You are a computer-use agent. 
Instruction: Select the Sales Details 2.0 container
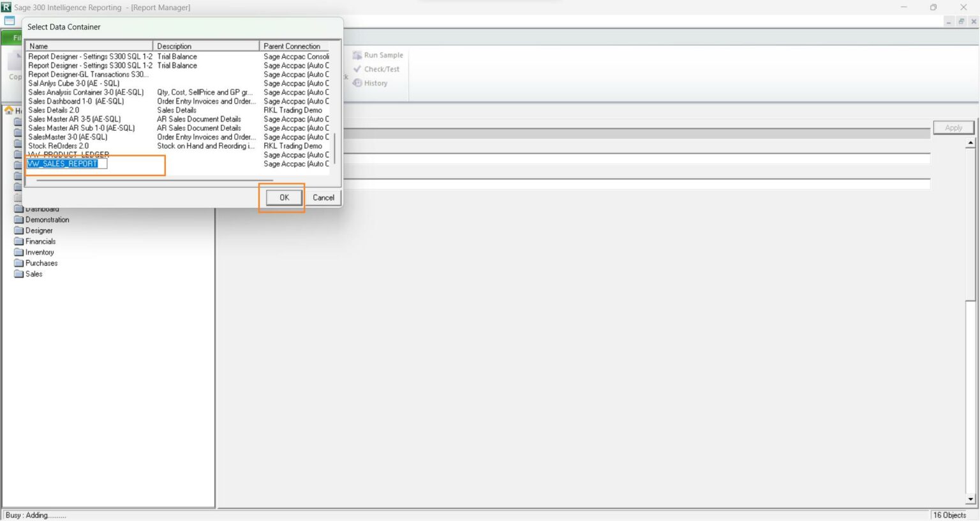54,110
